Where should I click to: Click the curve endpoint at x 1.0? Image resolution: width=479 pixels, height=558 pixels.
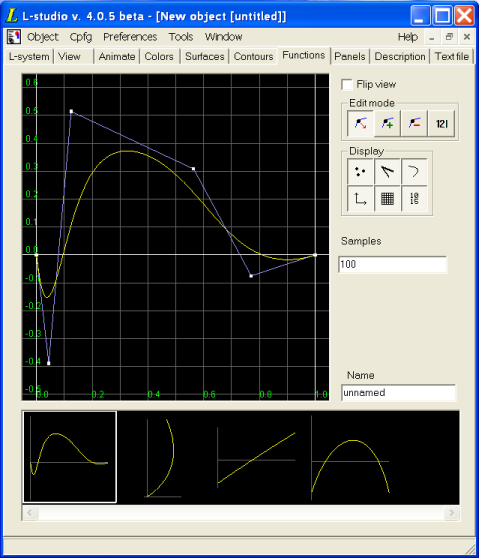[x=315, y=255]
